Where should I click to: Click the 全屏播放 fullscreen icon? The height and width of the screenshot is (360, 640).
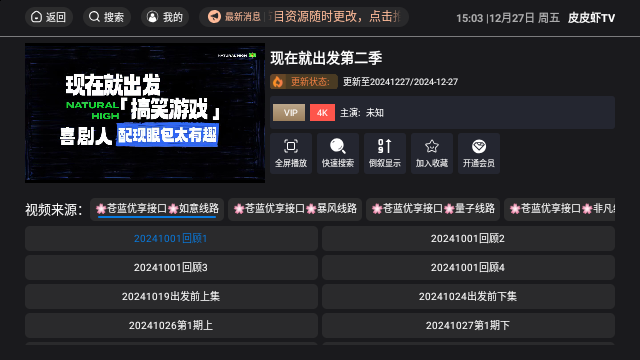point(291,153)
